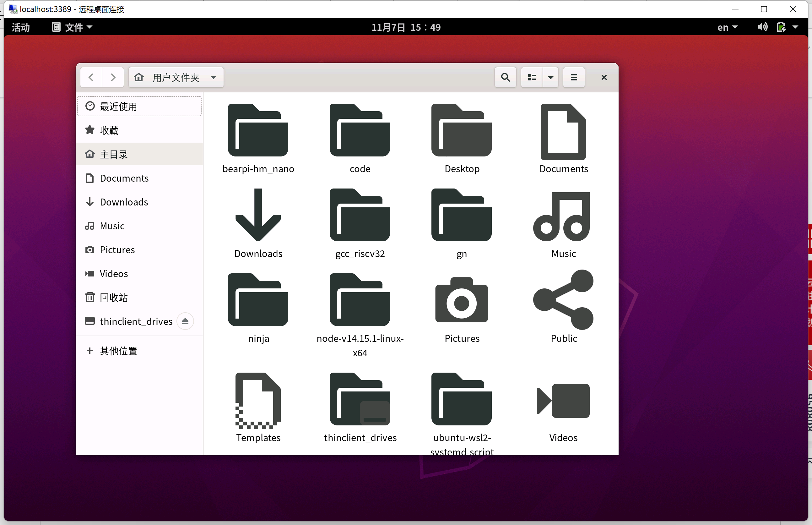Select 最近使用 in the sidebar
812x525 pixels.
(x=118, y=107)
